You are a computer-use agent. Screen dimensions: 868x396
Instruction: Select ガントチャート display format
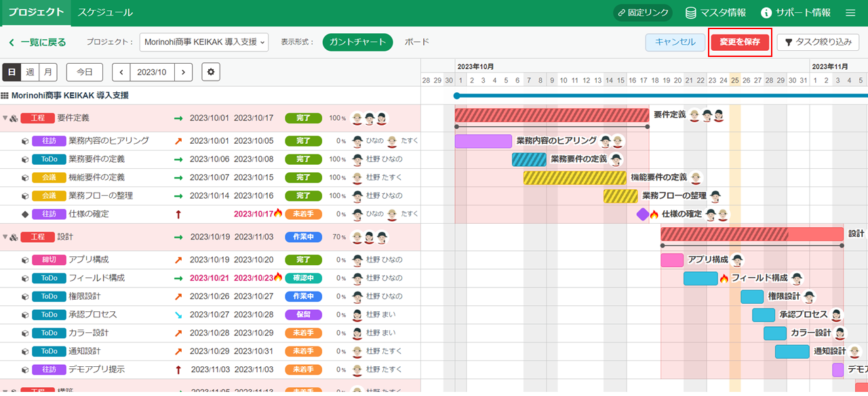(x=357, y=42)
